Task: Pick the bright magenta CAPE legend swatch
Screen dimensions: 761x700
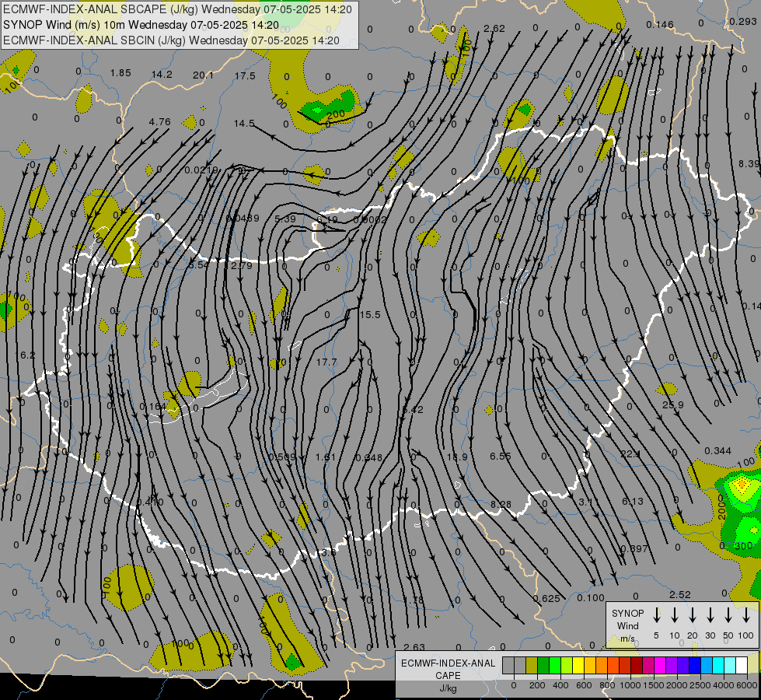Action: (x=660, y=665)
